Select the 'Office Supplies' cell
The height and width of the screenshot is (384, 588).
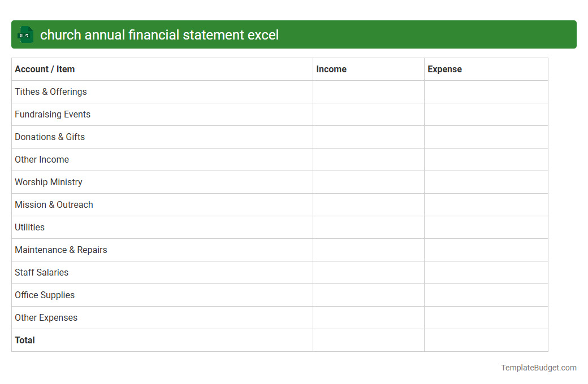pos(45,295)
